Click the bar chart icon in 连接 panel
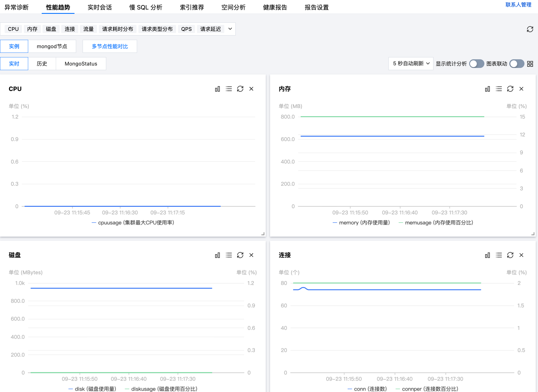Viewport: 538px width, 392px height. click(x=487, y=255)
